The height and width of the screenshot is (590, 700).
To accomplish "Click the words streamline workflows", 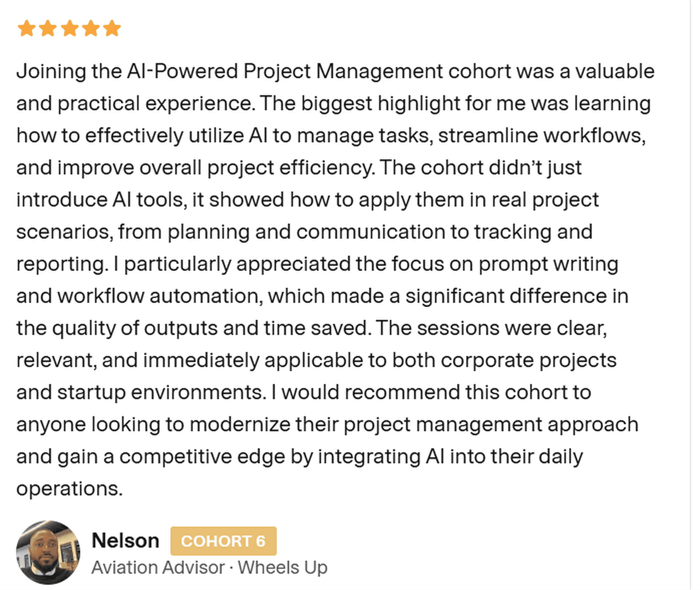I will (542, 136).
